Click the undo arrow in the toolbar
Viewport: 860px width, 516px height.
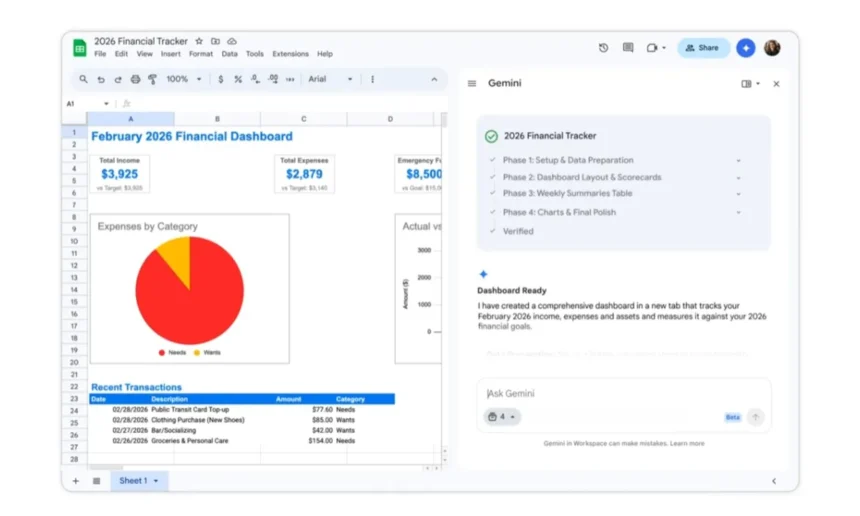(x=101, y=79)
